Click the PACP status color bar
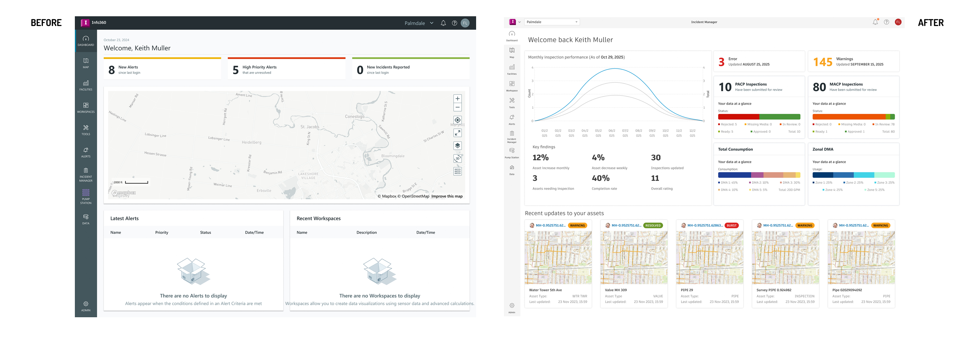980x345 pixels. tap(759, 117)
